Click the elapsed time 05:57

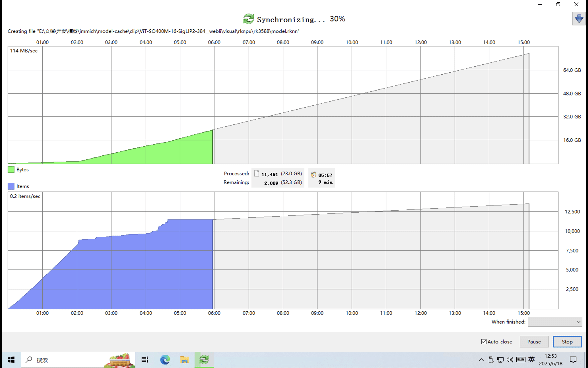325,175
